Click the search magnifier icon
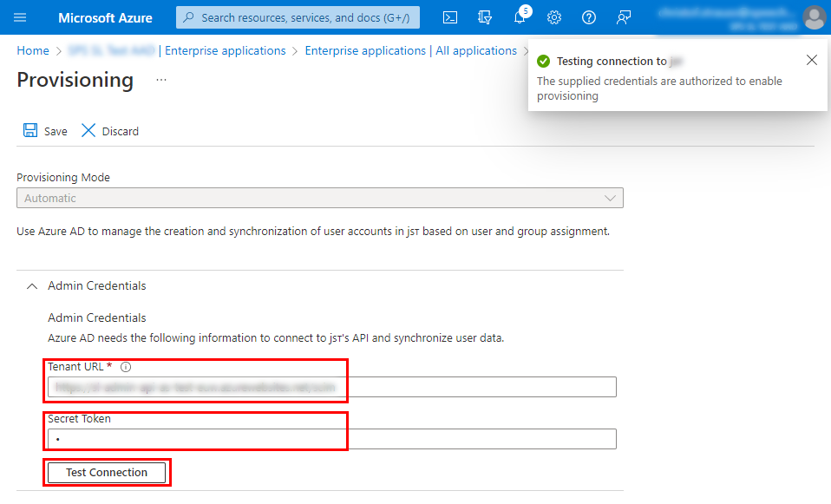Image resolution: width=831 pixels, height=504 pixels. tap(188, 17)
